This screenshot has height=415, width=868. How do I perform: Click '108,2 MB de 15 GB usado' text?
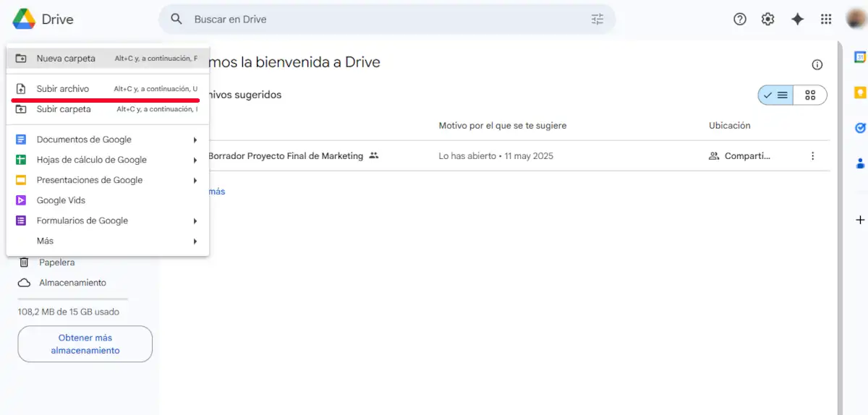click(x=69, y=312)
